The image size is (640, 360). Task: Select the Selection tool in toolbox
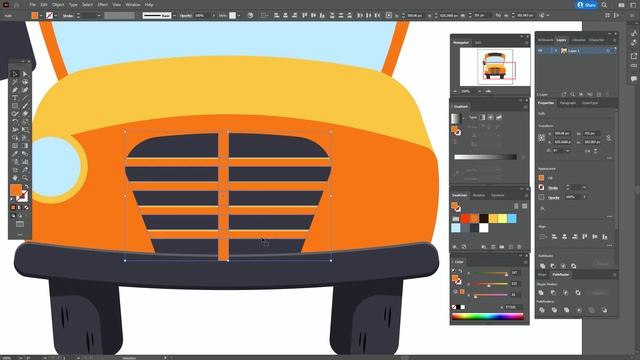pyautogui.click(x=15, y=74)
